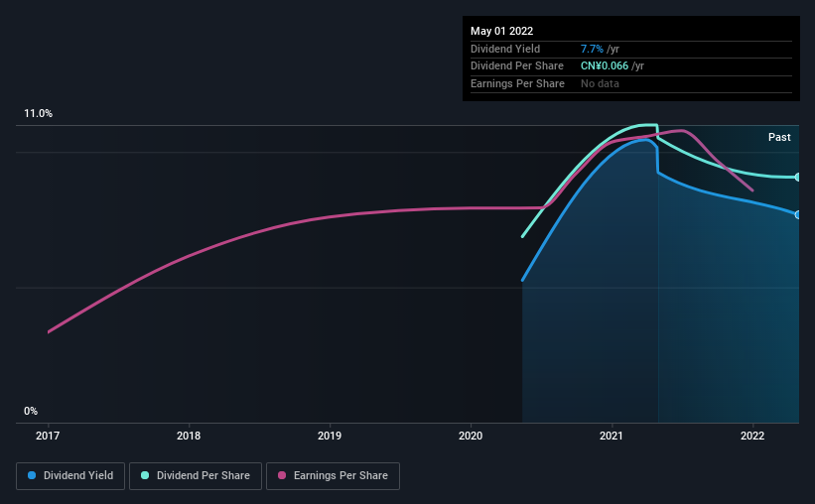Toggle the Dividend Yield legend button

tap(70, 476)
